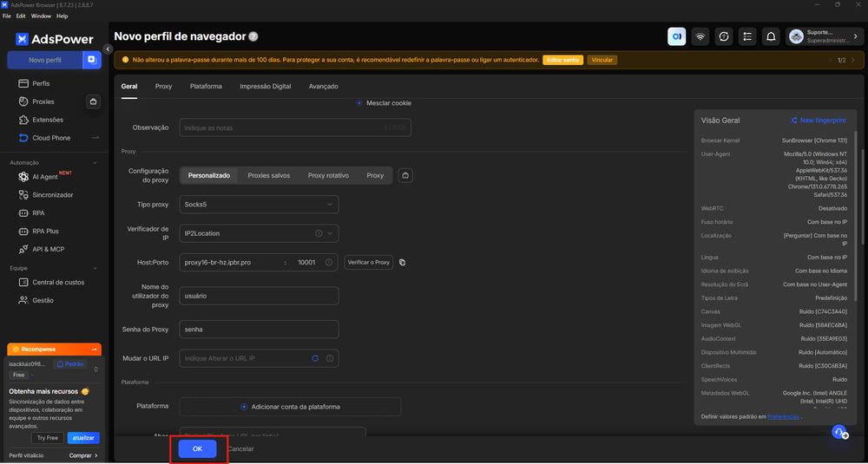Open Verificador de IP dropdown

click(259, 233)
